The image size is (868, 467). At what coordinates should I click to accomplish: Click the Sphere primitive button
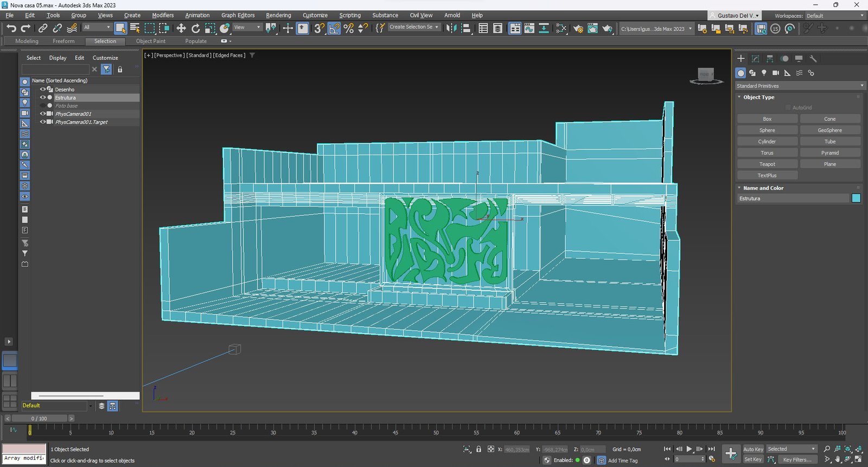click(767, 130)
